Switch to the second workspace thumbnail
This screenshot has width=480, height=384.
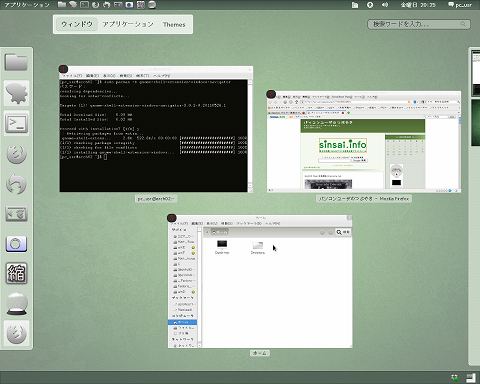tap(476, 123)
